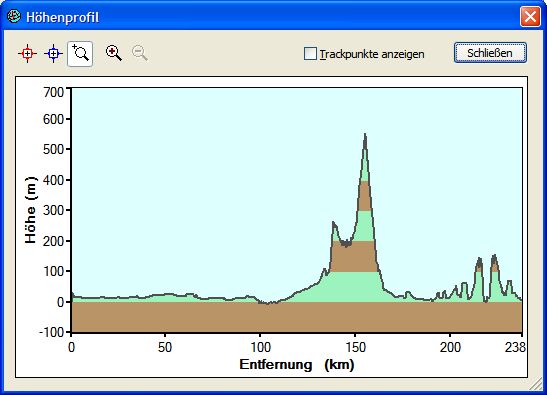Click the 238 km end axis label
Screen dimensions: 547x395
tap(515, 347)
